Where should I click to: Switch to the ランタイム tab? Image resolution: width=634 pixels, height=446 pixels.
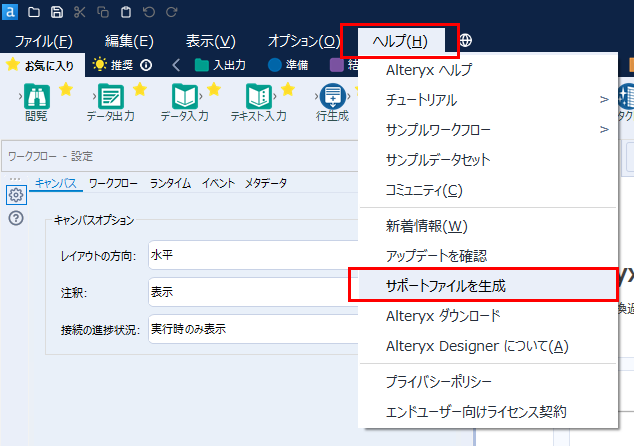click(x=170, y=183)
